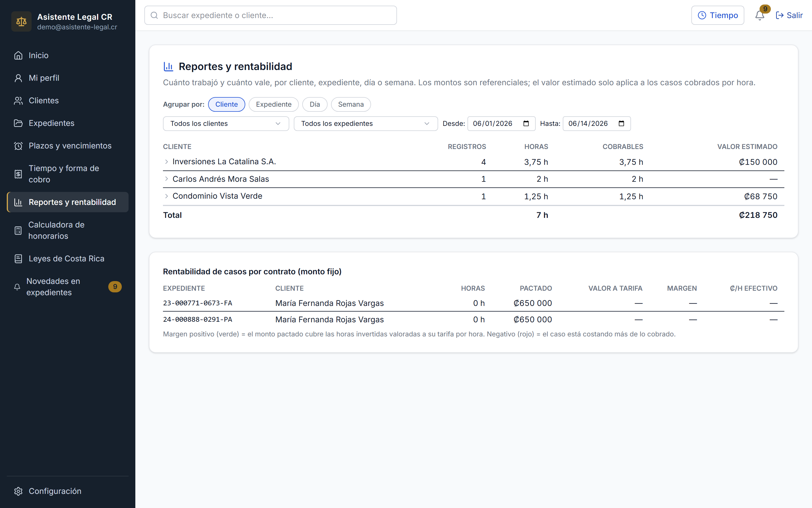Click the MARGEN column header
The height and width of the screenshot is (508, 812).
pyautogui.click(x=682, y=288)
